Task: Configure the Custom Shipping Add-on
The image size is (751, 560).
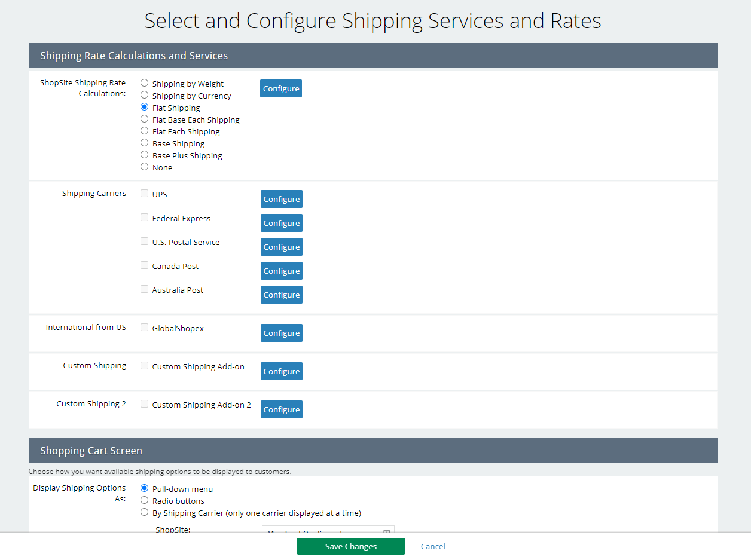Action: pos(281,371)
